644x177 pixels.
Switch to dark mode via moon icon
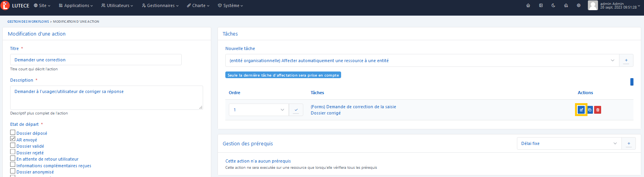point(553,5)
